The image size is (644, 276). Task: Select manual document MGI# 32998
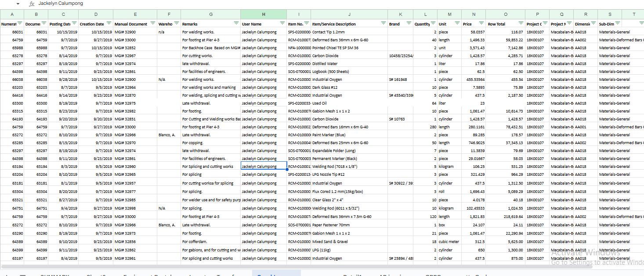click(135, 208)
